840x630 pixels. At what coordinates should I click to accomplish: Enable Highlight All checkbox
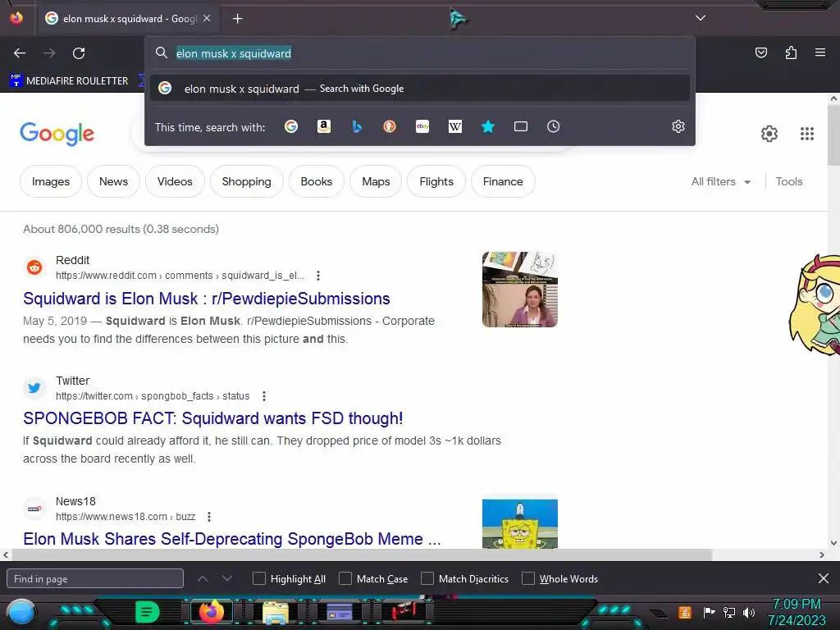(x=258, y=578)
